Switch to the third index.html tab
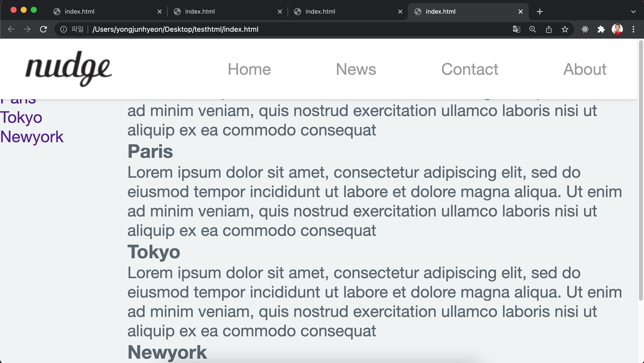 click(x=320, y=12)
